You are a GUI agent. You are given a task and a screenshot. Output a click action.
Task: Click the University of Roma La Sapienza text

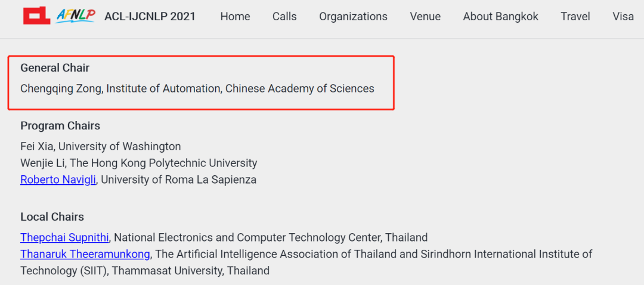pos(179,179)
